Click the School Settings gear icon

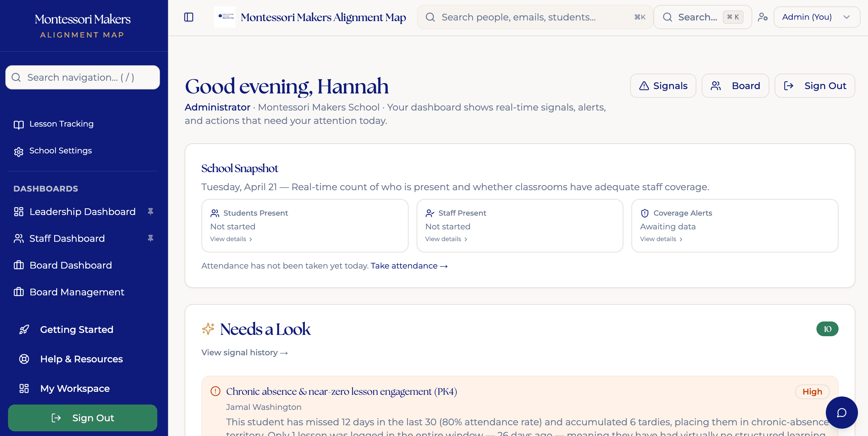pyautogui.click(x=18, y=152)
